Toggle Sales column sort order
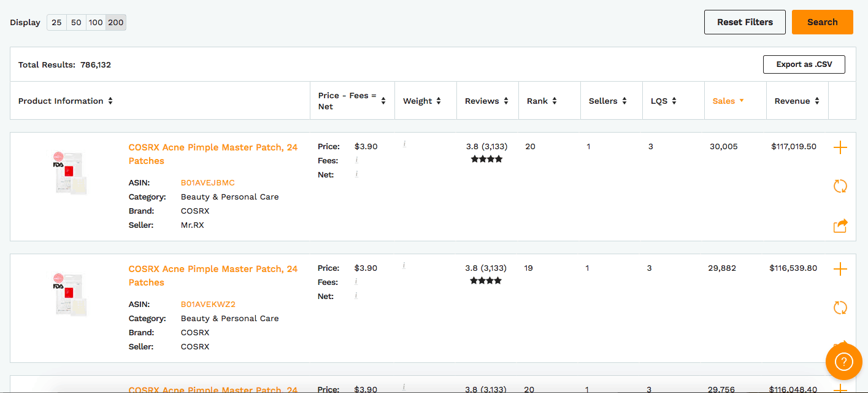This screenshot has height=393, width=868. tap(728, 101)
